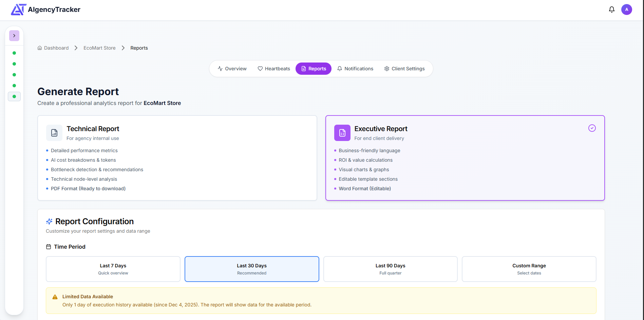Select the Technical Report card
Screen dimensions: 644x320
[x=177, y=158]
